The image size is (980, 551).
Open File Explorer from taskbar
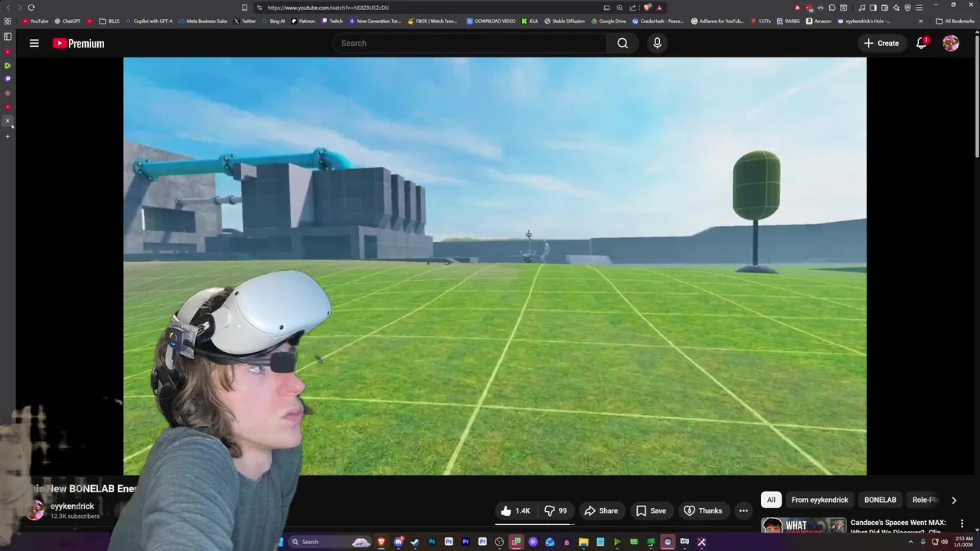pos(583,542)
